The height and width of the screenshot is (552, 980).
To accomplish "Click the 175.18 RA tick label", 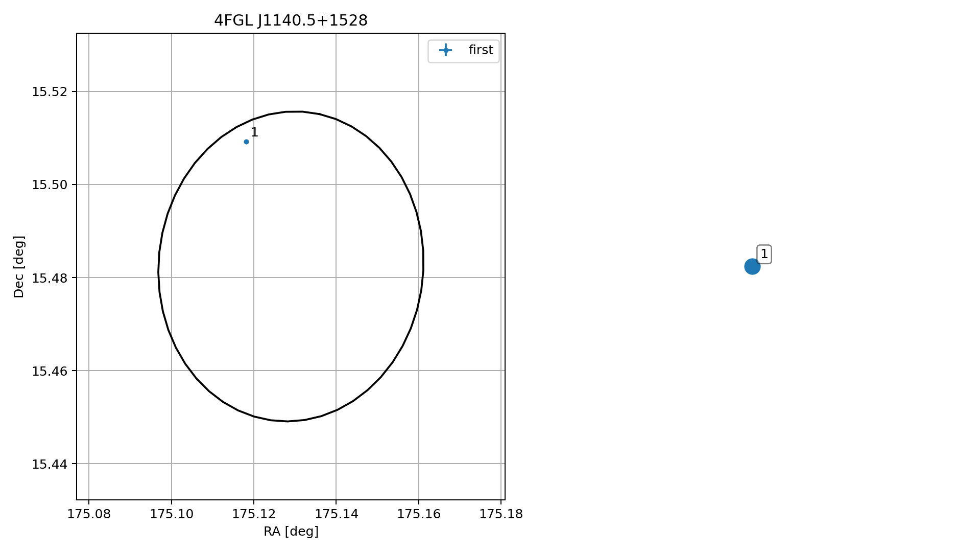I will pos(501,514).
